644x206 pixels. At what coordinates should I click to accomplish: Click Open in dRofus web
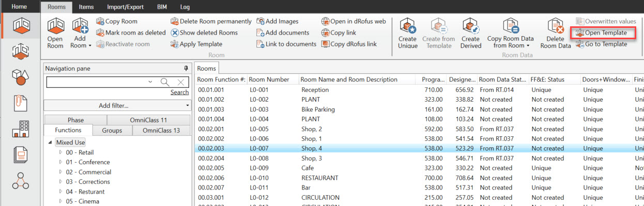354,22
